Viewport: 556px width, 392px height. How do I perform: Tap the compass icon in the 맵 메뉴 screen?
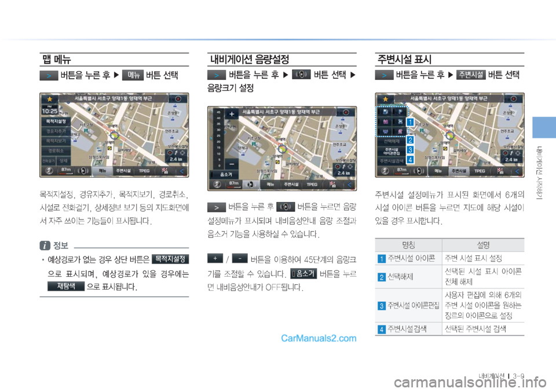[178, 99]
